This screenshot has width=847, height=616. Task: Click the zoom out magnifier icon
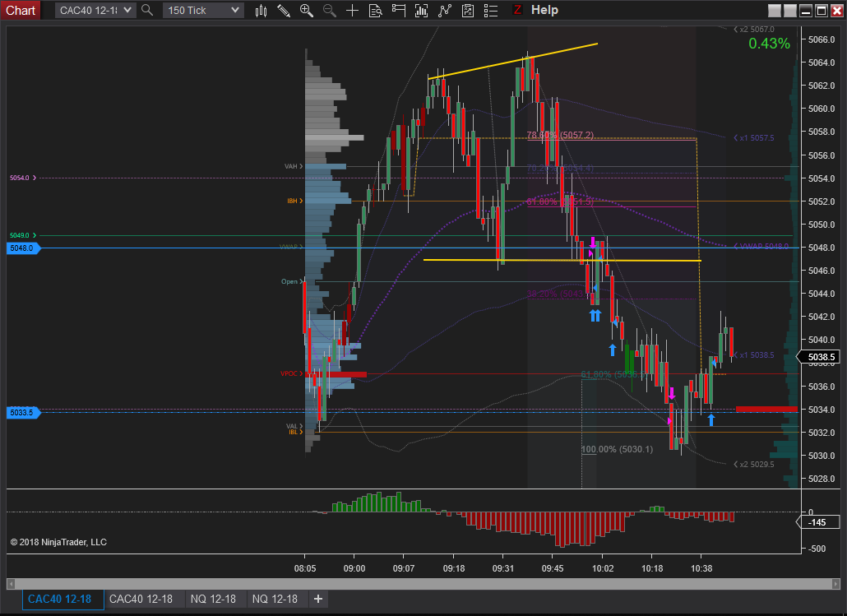pos(329,10)
